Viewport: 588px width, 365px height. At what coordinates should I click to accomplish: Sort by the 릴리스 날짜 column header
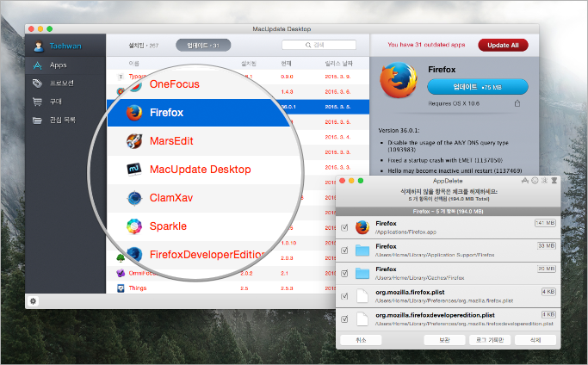coord(338,64)
